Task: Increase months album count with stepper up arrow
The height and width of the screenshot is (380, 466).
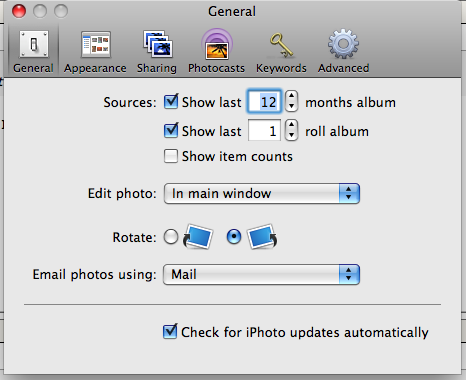Action: click(x=291, y=96)
